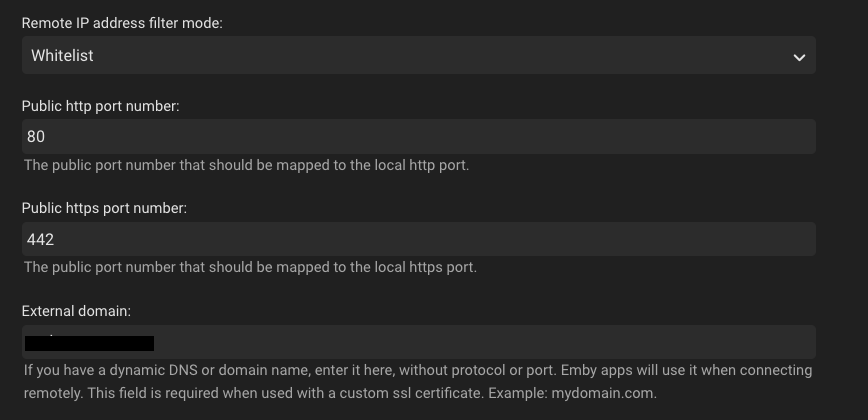Focus the Public http port number field

[x=418, y=137]
